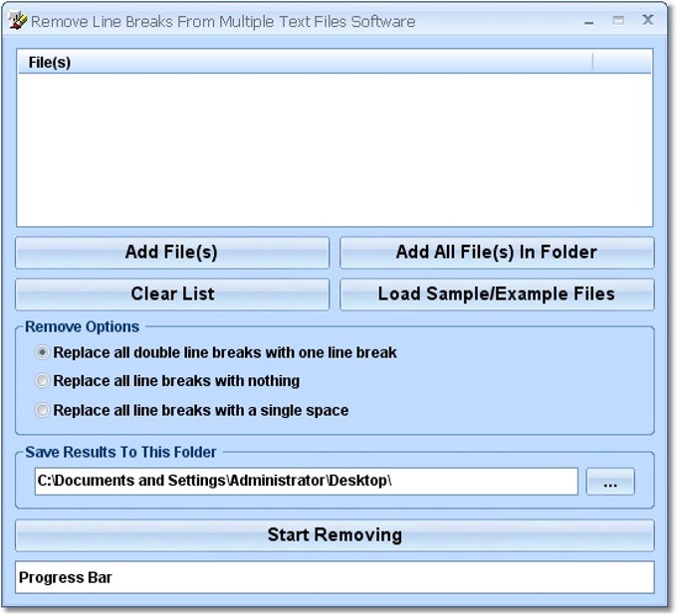Click the save folder path text field
677x616 pixels.
coord(306,482)
